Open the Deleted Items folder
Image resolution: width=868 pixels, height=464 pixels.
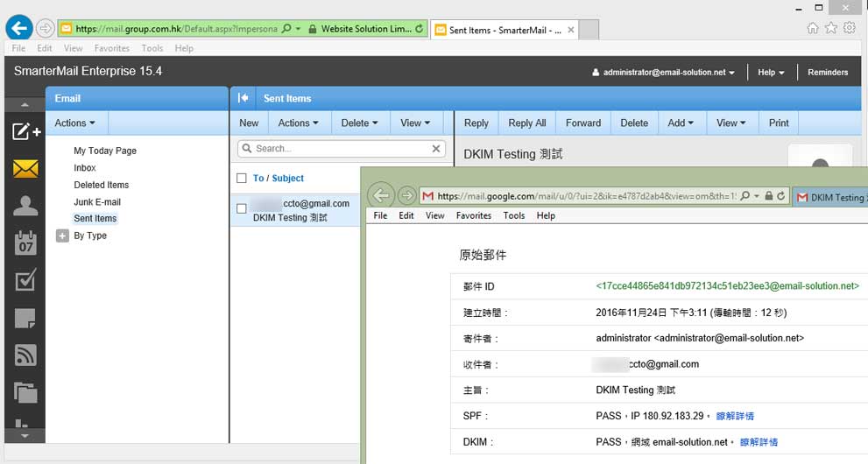point(102,185)
